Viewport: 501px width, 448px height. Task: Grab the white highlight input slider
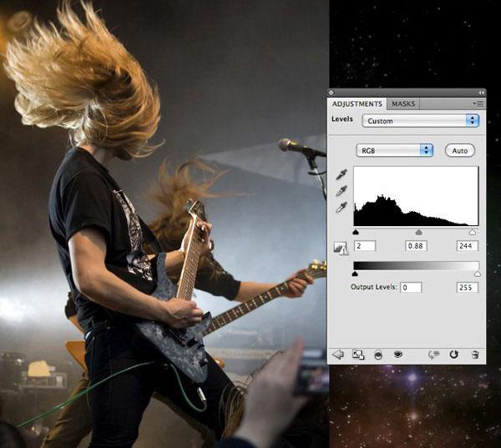coord(473,232)
